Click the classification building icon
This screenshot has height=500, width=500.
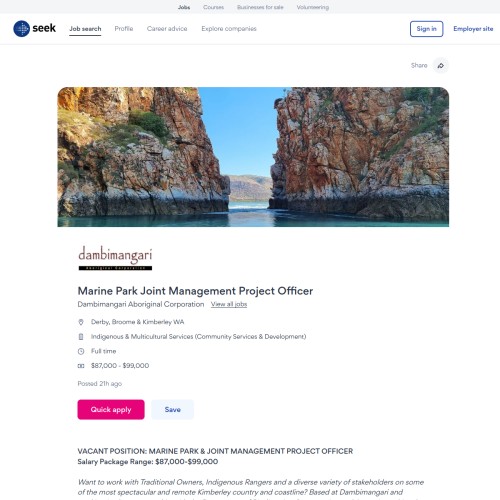click(x=81, y=337)
